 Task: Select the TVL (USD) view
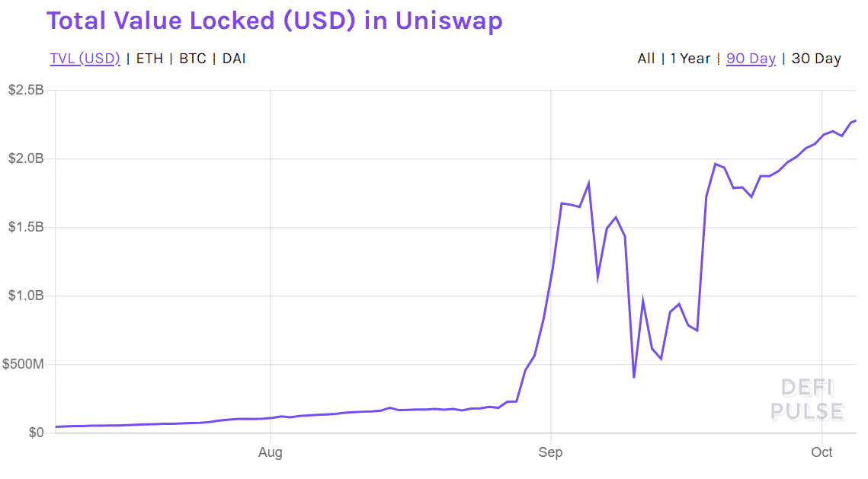pos(85,59)
